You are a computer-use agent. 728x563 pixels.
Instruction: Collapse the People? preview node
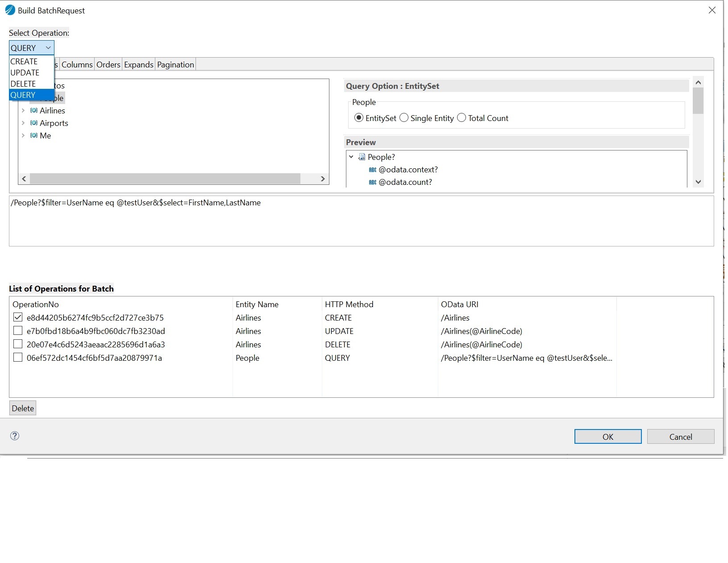tap(351, 157)
